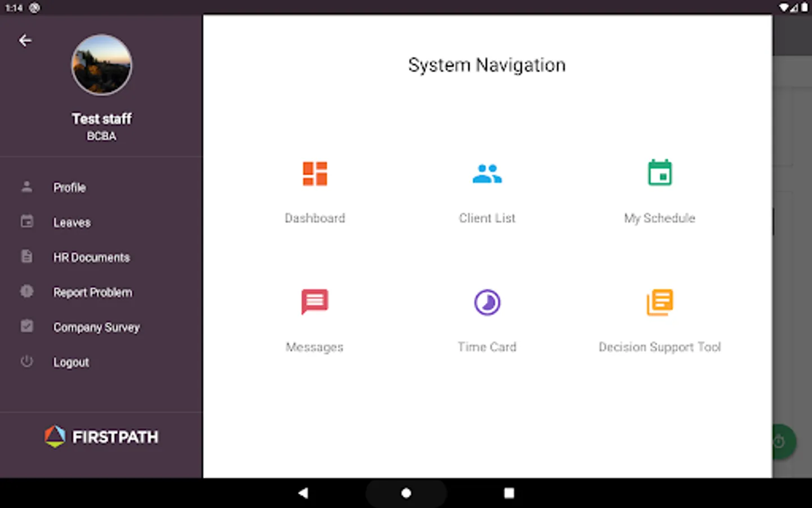Open the Decision Support Tool label
812x508 pixels.
(660, 347)
